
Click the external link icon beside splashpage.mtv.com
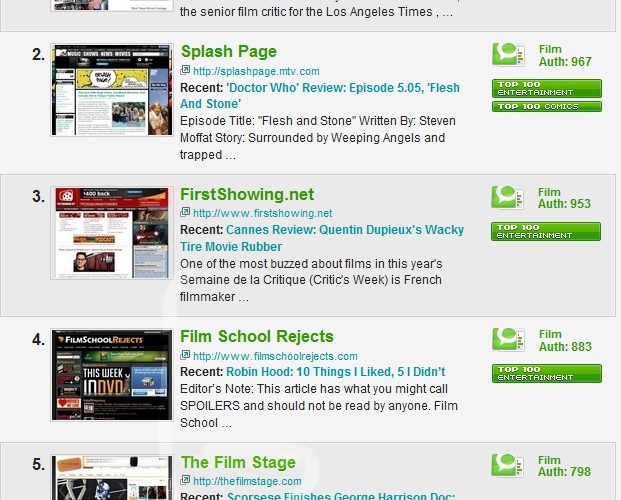[185, 71]
